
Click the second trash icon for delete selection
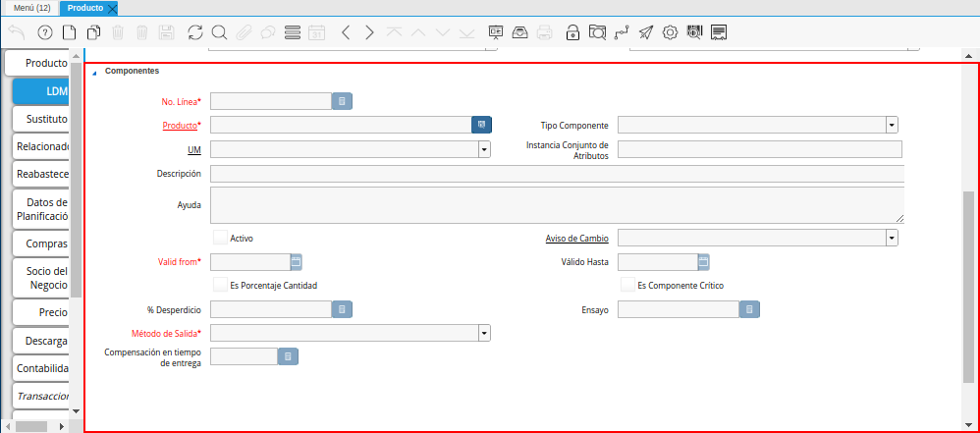[141, 32]
